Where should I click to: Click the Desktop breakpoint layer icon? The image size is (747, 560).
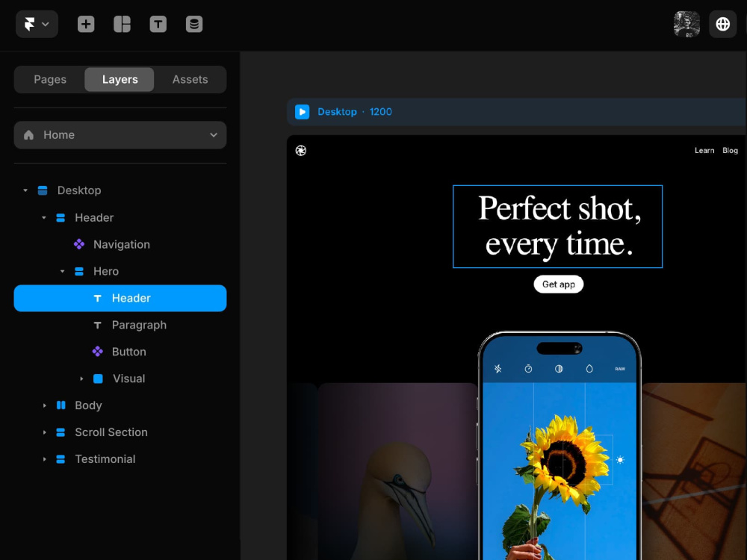coord(43,190)
